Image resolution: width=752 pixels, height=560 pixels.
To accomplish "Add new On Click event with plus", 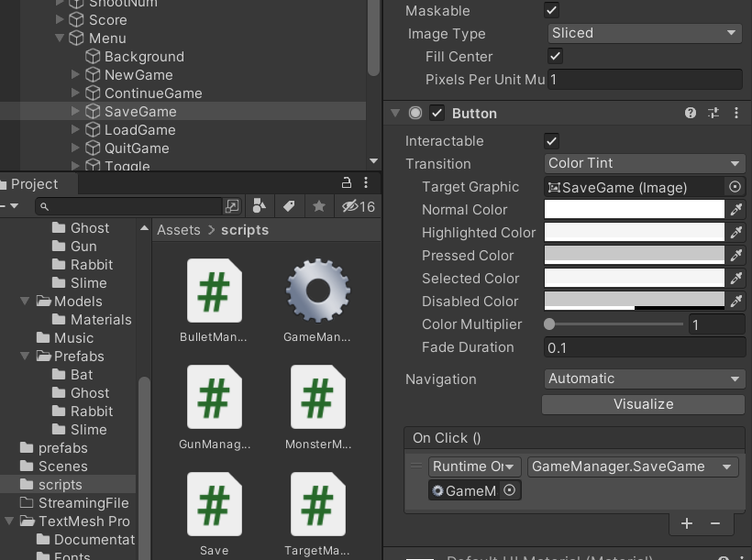I will click(687, 523).
